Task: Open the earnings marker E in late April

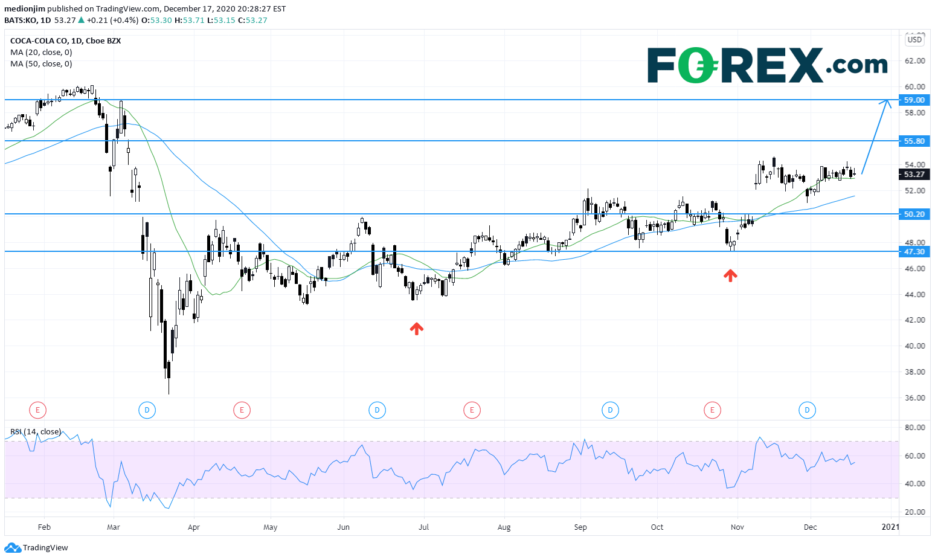Action: pyautogui.click(x=242, y=411)
